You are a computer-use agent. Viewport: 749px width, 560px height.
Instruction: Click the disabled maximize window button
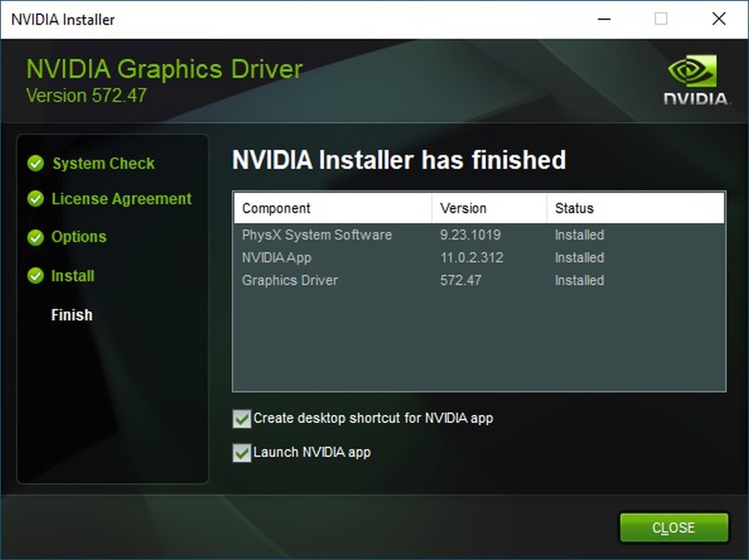[x=661, y=19]
